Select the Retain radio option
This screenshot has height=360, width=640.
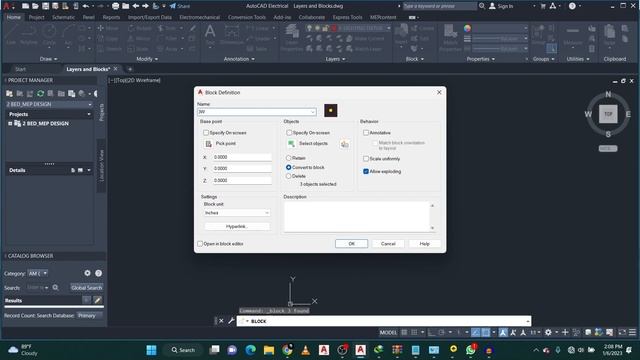(289, 158)
